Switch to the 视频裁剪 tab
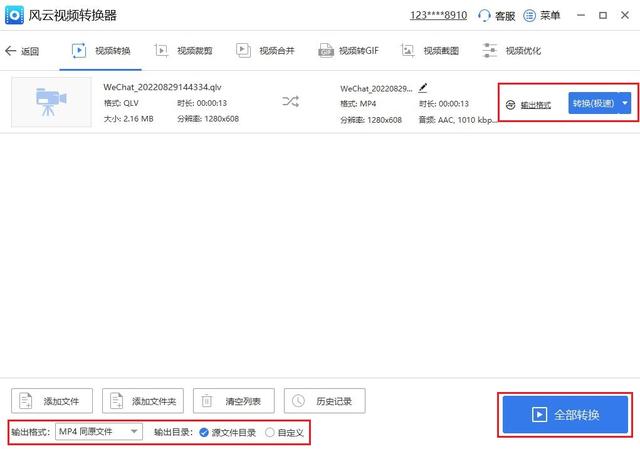 [x=183, y=51]
